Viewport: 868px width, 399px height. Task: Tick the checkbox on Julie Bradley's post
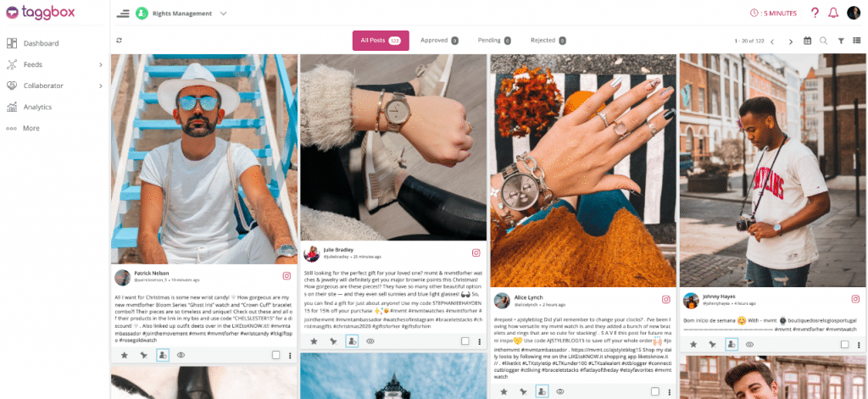465,341
